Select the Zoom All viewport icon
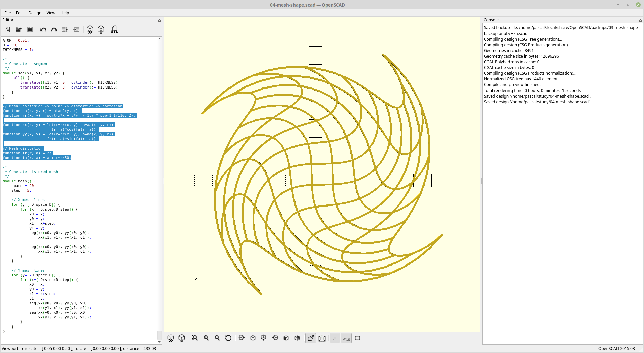The height and width of the screenshot is (353, 644). point(195,338)
